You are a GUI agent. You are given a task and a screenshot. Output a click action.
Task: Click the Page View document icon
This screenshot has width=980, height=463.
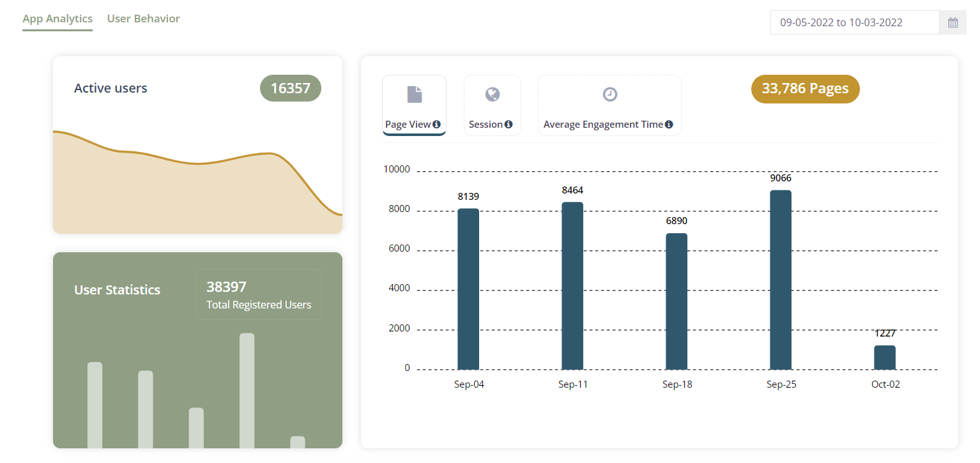click(415, 95)
